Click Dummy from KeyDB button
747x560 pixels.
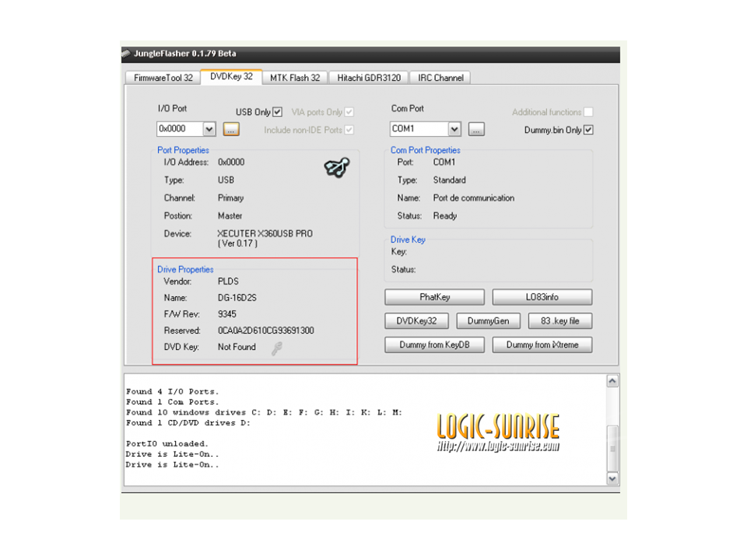tap(434, 345)
